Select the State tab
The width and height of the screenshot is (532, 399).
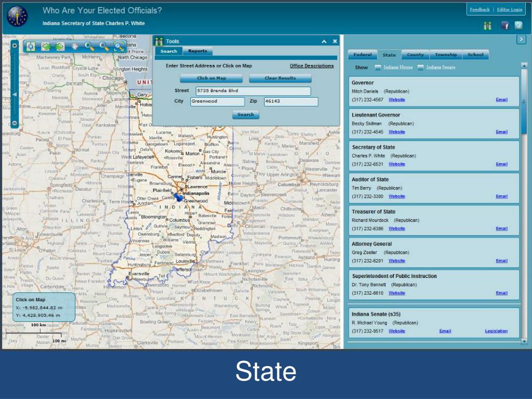point(389,55)
